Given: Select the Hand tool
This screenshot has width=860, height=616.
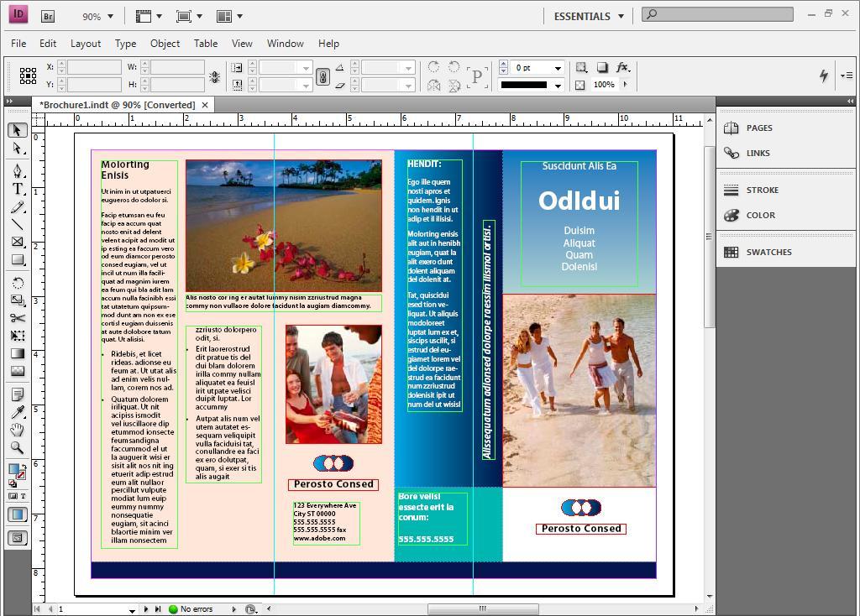Looking at the screenshot, I should click(16, 430).
